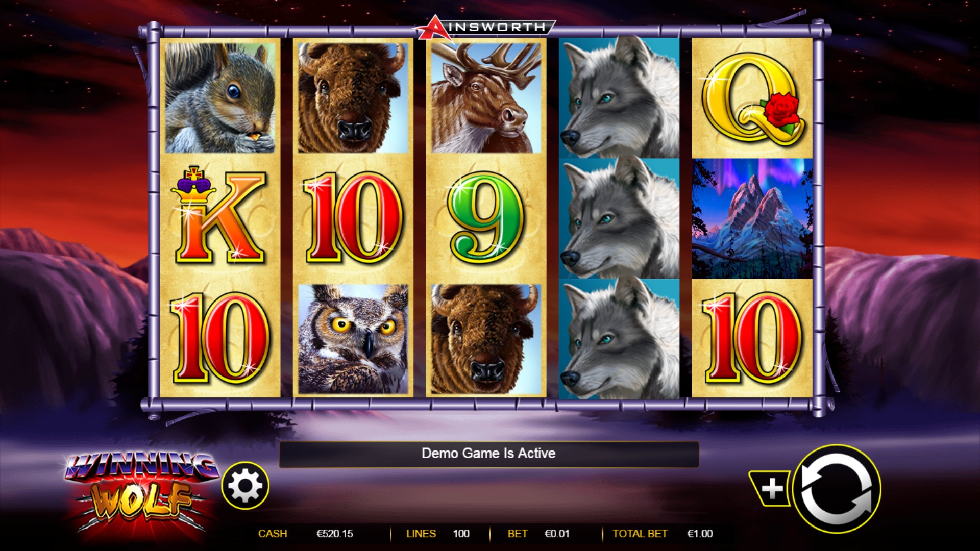Click the TOTAL BET €1.00 display
Viewport: 980px width, 551px height.
point(663,534)
